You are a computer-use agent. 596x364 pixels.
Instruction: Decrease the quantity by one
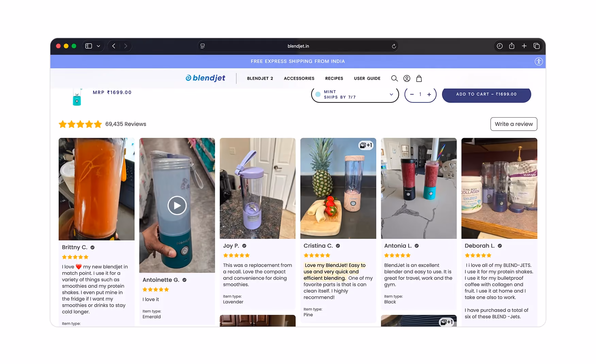[412, 95]
